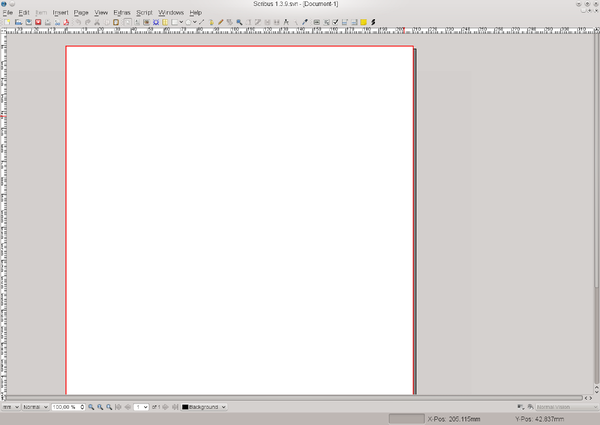Expand the Background layer dropdown

[x=223, y=407]
